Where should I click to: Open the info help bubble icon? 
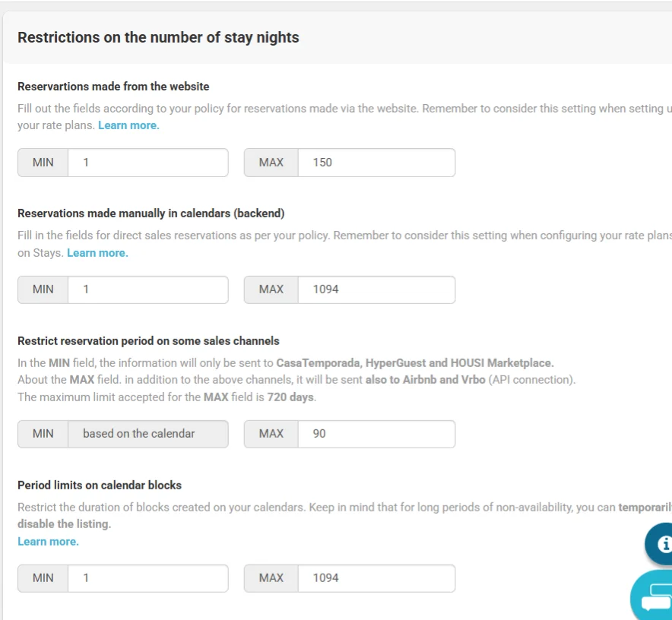(660, 544)
